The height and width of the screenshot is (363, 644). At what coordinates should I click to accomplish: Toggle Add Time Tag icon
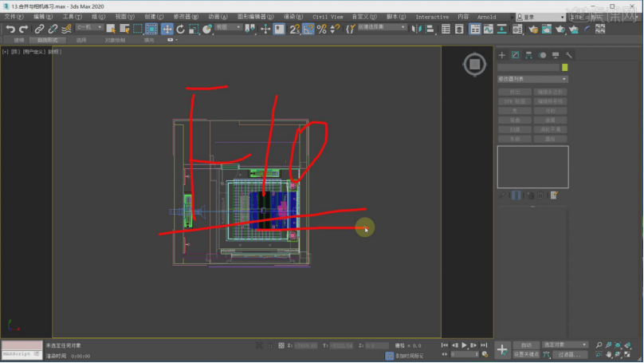[x=390, y=356]
